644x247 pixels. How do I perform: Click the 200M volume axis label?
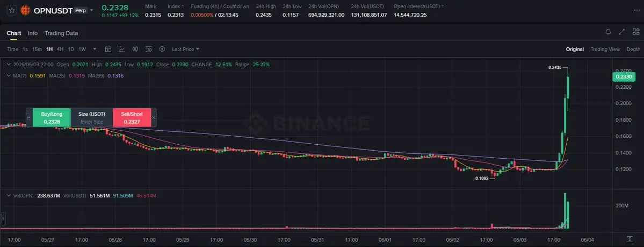(622, 206)
